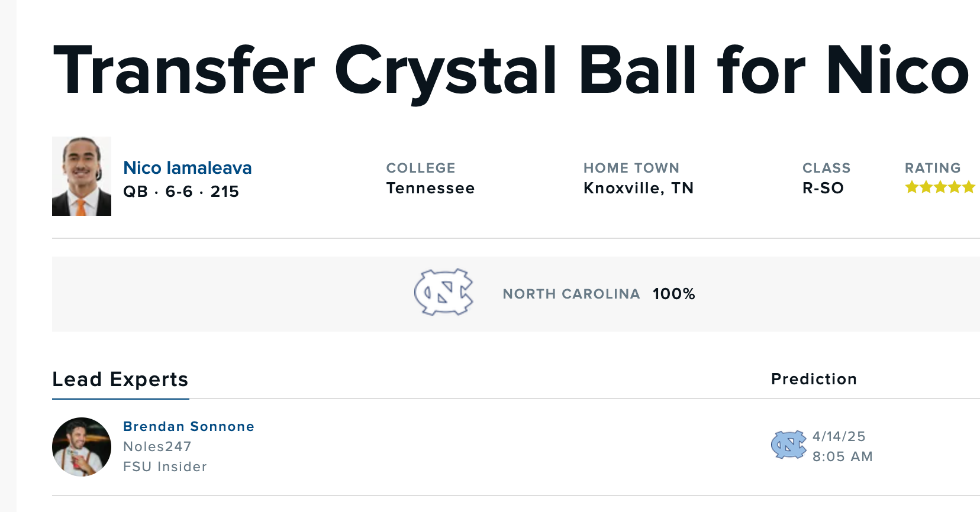Click the Noles247 affiliation text
This screenshot has width=980, height=512.
click(157, 446)
